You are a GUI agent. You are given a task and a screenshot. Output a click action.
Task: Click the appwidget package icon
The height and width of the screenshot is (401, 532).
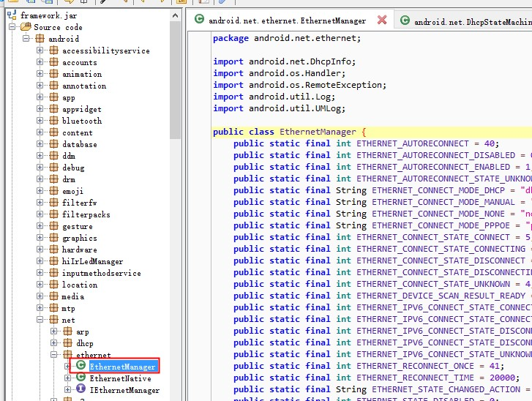pos(53,108)
